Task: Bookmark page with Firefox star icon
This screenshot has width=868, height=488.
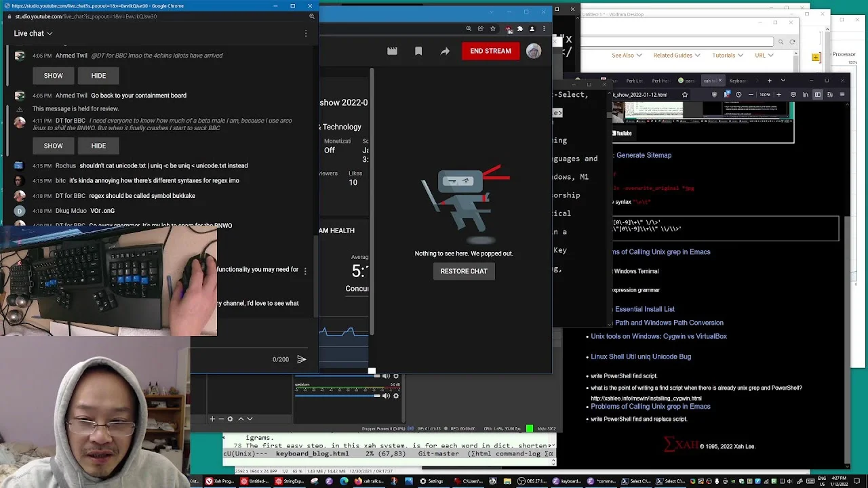Action: [x=685, y=95]
